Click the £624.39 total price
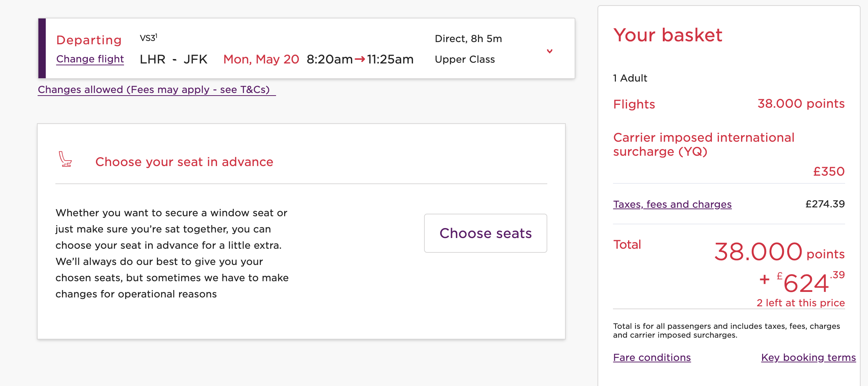This screenshot has height=386, width=868. (x=802, y=283)
